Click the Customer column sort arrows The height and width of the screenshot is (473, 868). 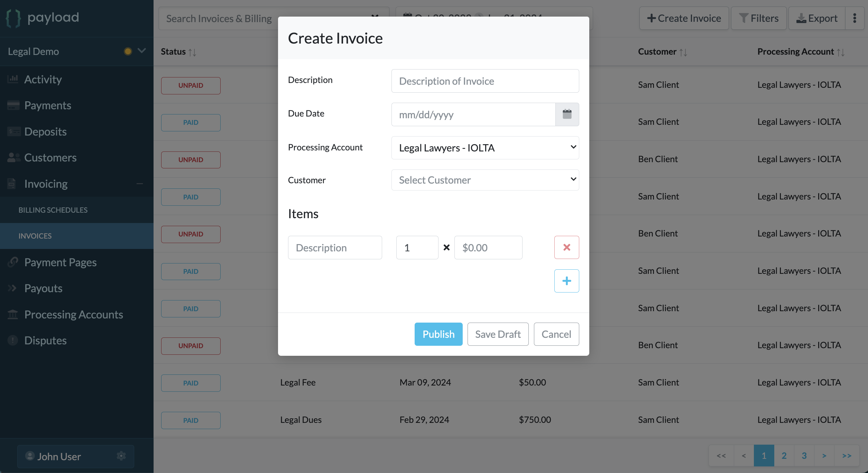click(x=683, y=52)
